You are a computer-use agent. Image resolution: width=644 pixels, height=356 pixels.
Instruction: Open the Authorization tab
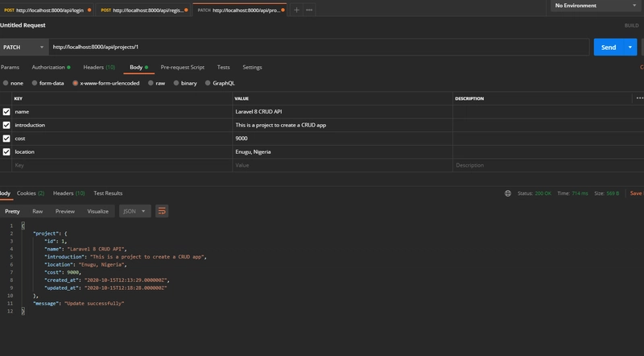[51, 67]
